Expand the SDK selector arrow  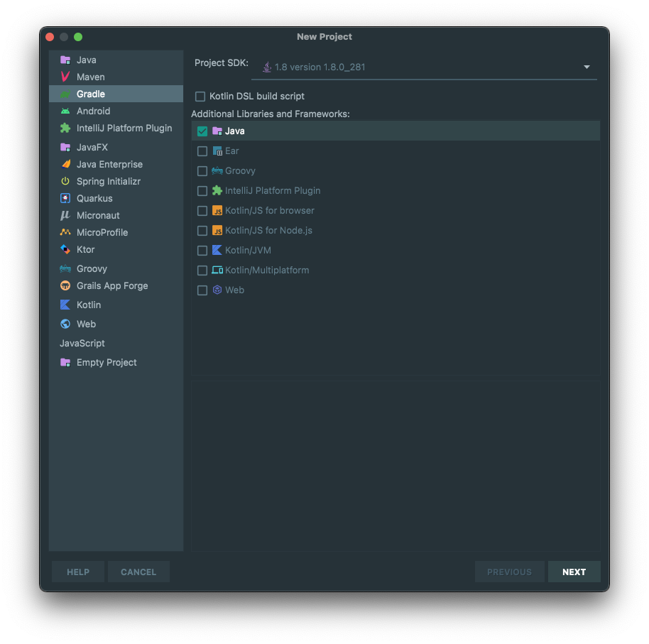pos(587,67)
